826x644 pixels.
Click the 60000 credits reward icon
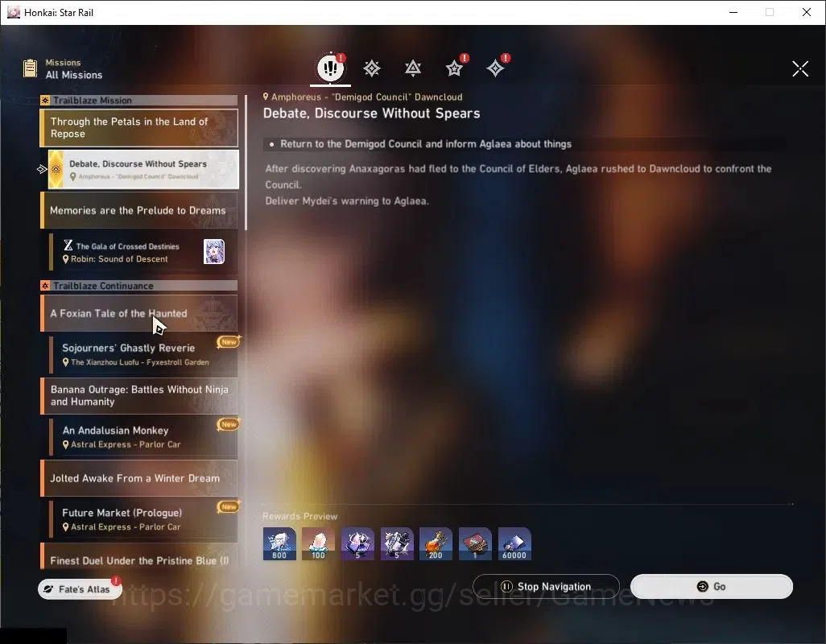pyautogui.click(x=514, y=543)
